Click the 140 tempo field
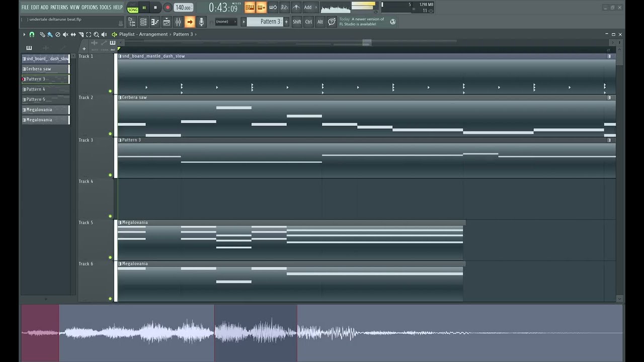644x362 pixels. coord(184,8)
